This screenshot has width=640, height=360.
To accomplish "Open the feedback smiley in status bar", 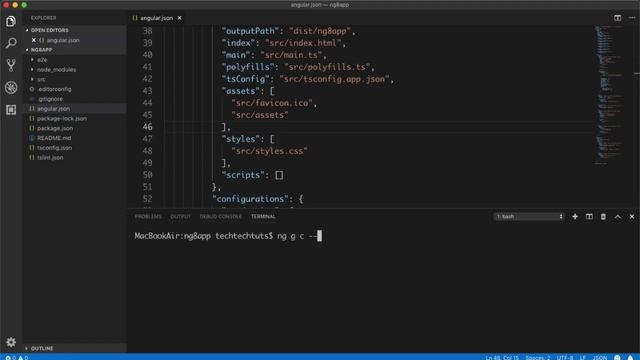I will point(617,357).
